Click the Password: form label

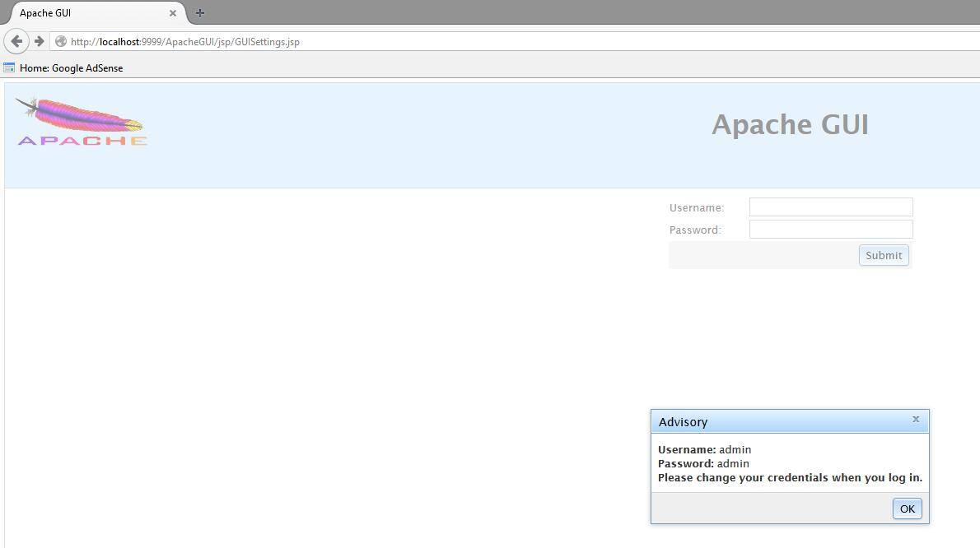click(695, 230)
